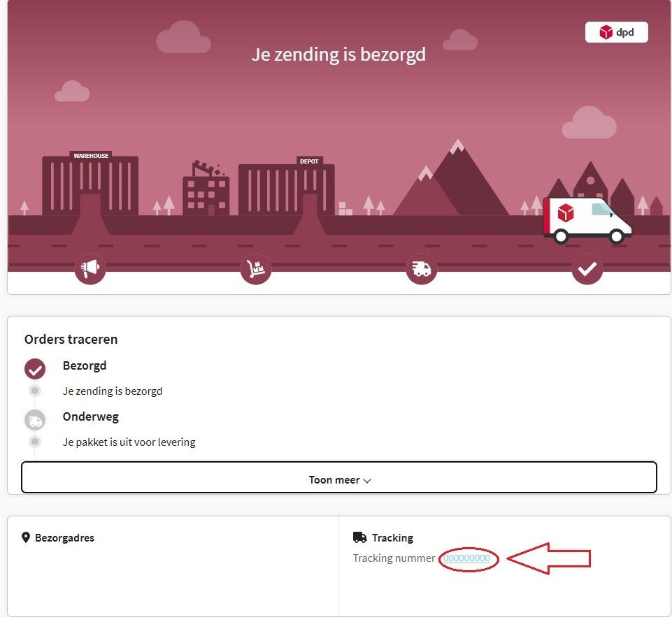Open the tracking number link
The width and height of the screenshot is (672, 617).
466,558
